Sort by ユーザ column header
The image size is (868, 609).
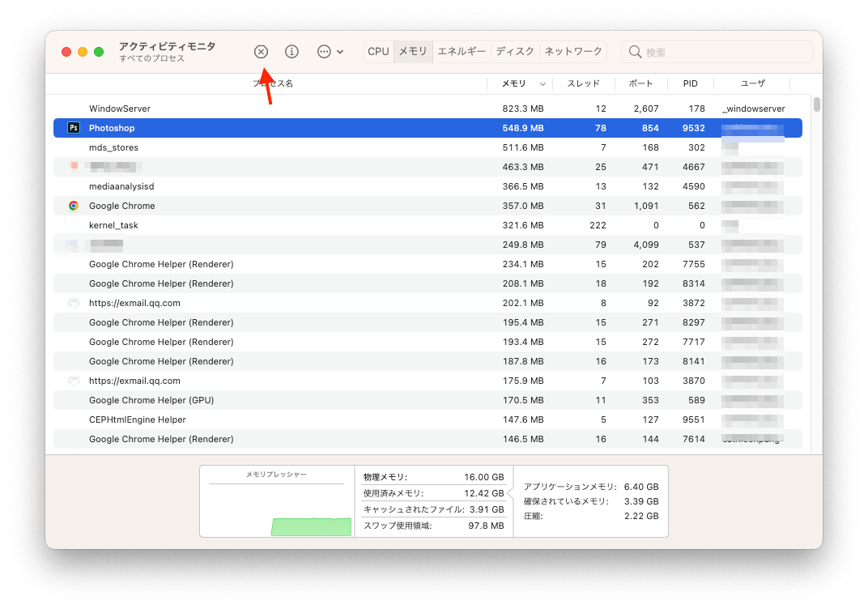point(753,83)
